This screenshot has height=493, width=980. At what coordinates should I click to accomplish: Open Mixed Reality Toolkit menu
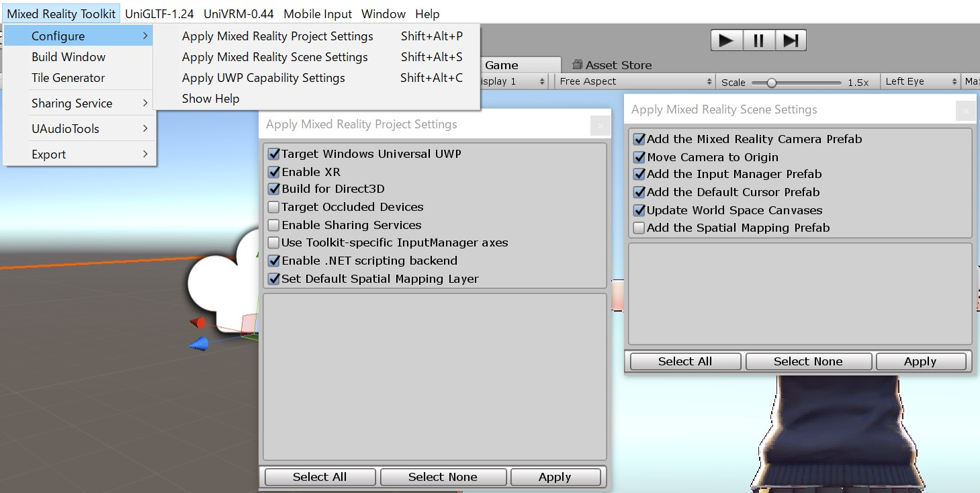tap(61, 13)
